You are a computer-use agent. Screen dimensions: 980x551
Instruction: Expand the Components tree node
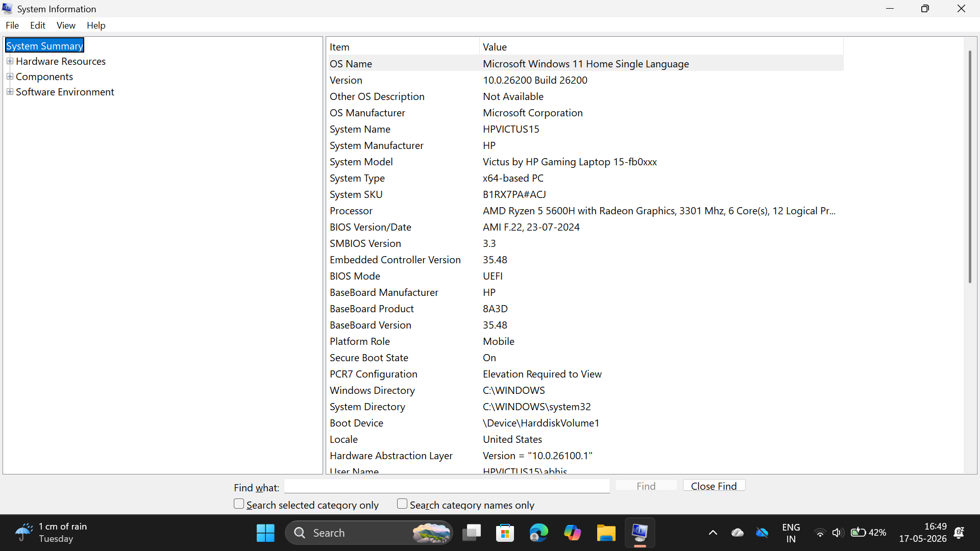tap(10, 77)
